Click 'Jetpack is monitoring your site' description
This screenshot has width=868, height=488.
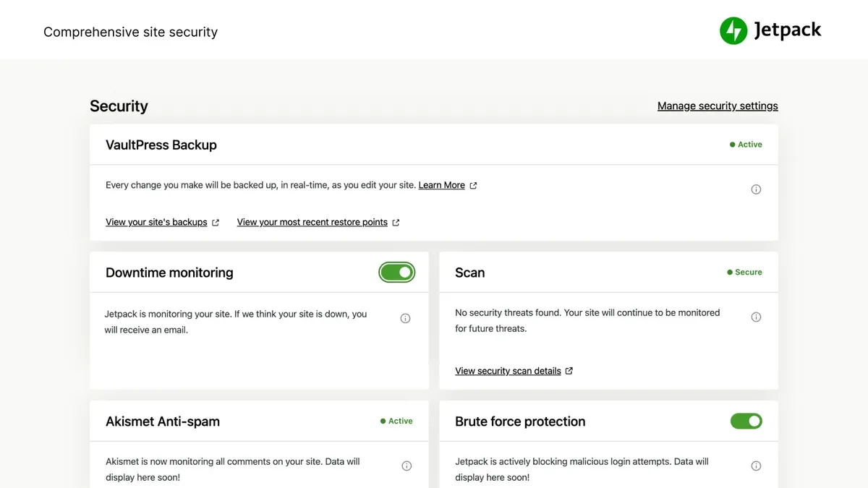(x=236, y=322)
